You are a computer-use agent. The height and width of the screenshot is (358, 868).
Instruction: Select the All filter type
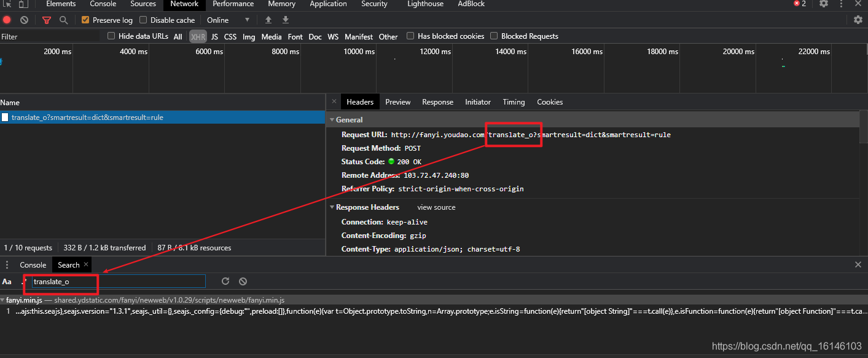[178, 36]
